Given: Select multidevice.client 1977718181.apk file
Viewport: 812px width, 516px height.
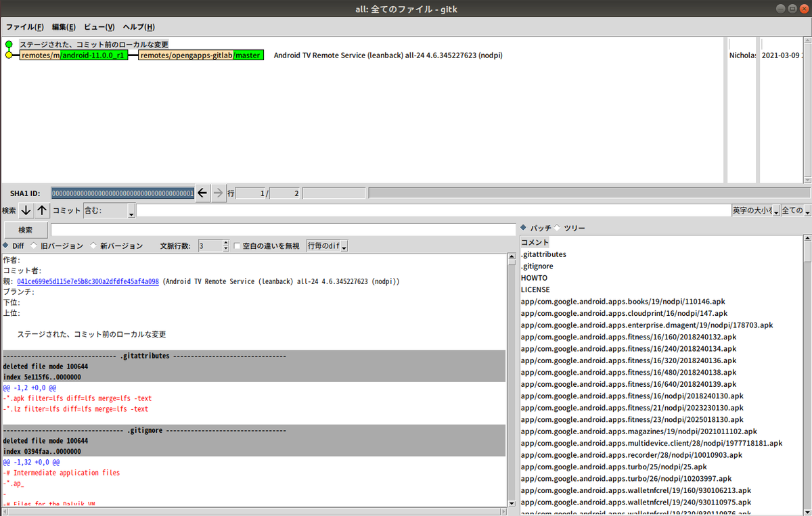Looking at the screenshot, I should [x=652, y=444].
